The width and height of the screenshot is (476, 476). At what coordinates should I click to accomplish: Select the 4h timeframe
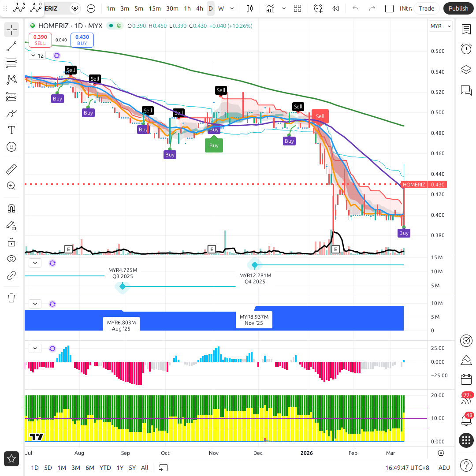pos(200,8)
